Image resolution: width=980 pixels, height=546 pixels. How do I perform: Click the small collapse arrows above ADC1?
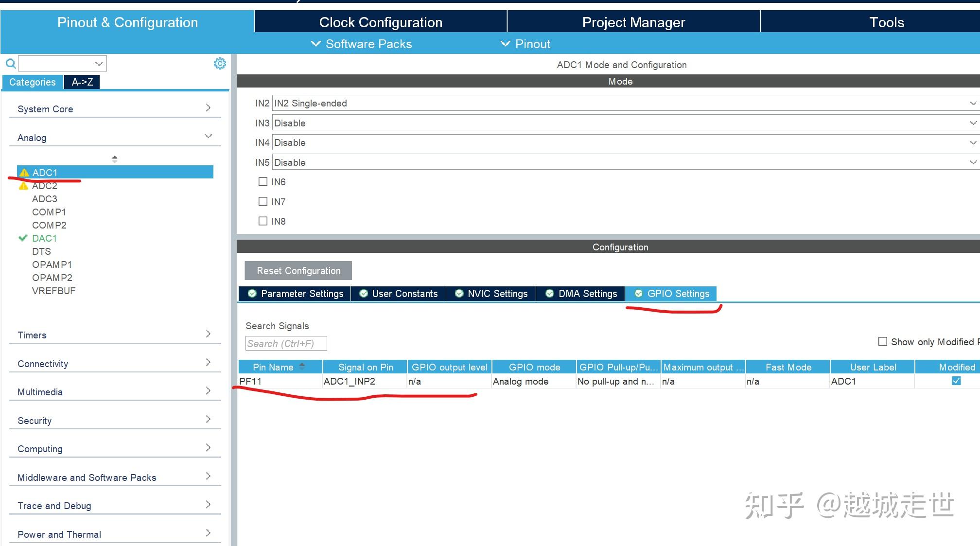click(115, 159)
